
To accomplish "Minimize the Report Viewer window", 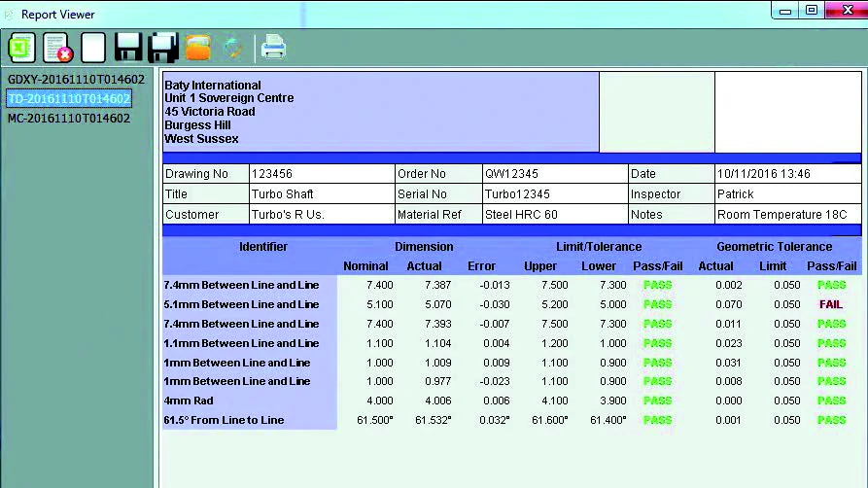I will (785, 11).
